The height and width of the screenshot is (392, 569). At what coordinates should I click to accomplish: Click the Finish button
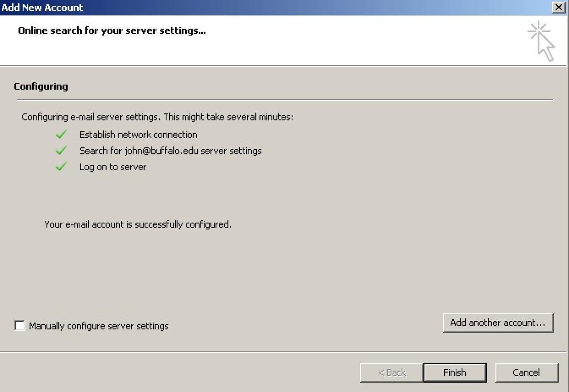(454, 372)
